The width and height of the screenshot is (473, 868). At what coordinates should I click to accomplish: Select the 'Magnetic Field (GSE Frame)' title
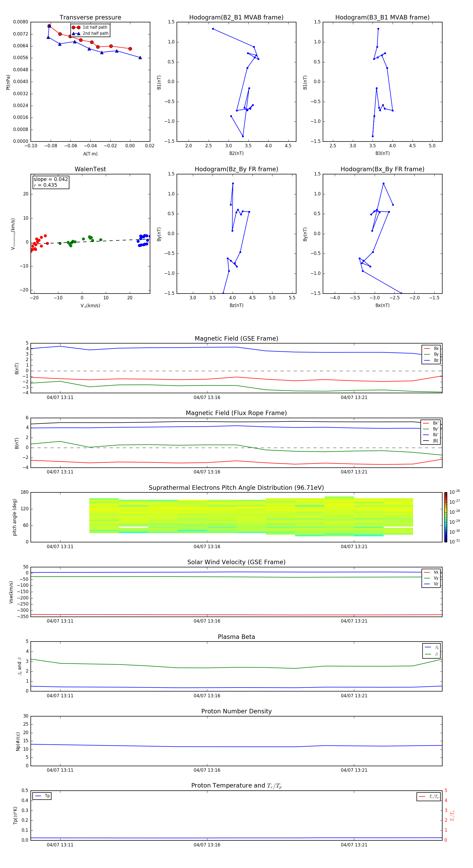[236, 339]
